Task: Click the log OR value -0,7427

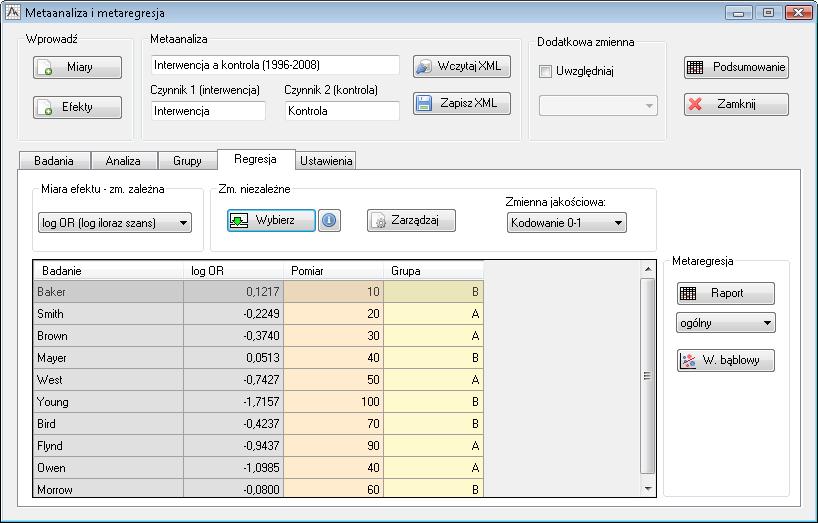Action: pos(234,380)
